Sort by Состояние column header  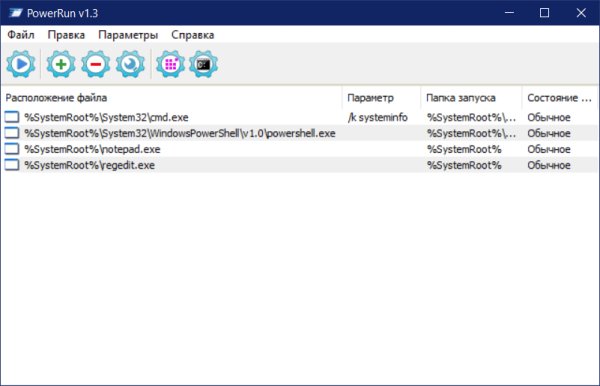coord(560,98)
